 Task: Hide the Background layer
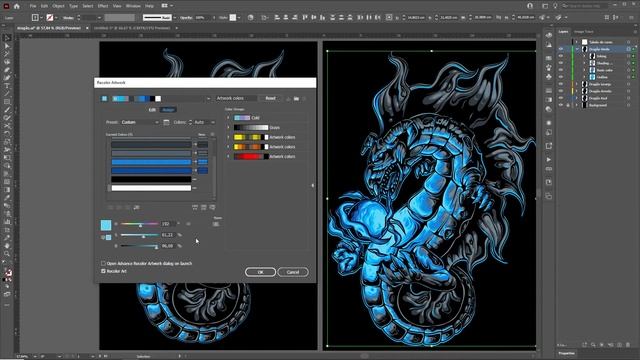(x=561, y=105)
